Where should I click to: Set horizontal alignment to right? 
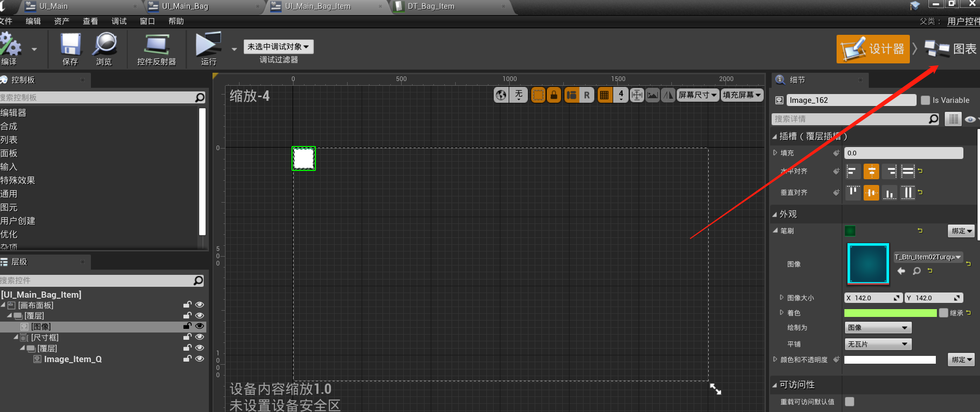pyautogui.click(x=891, y=171)
